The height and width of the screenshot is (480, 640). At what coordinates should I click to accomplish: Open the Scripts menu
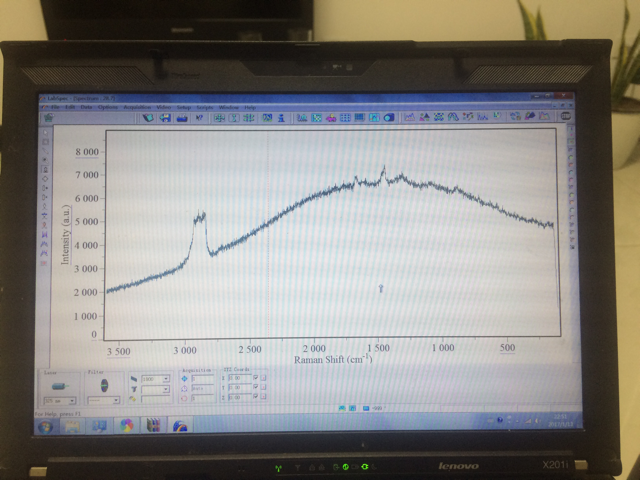tap(205, 107)
